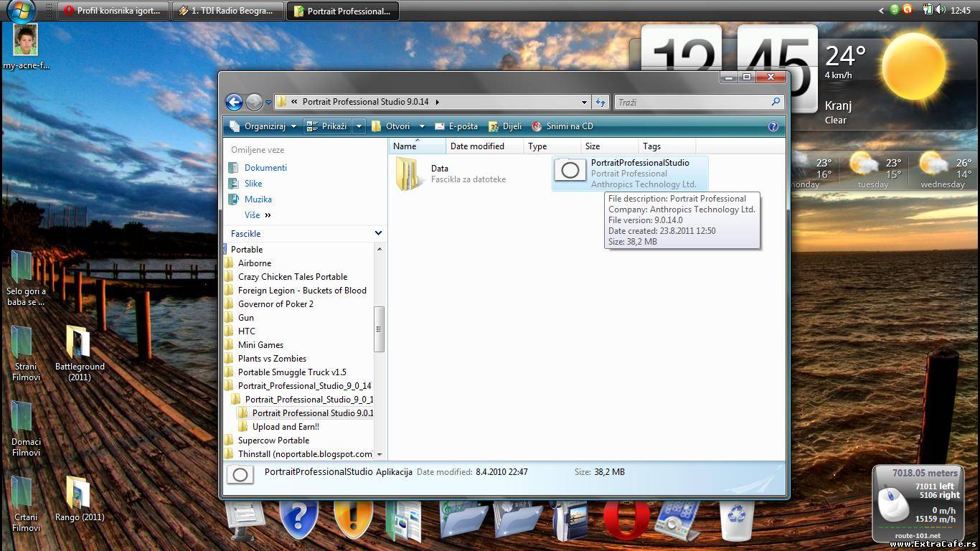Open the address bar history dropdown
The height and width of the screenshot is (551, 980).
click(584, 102)
